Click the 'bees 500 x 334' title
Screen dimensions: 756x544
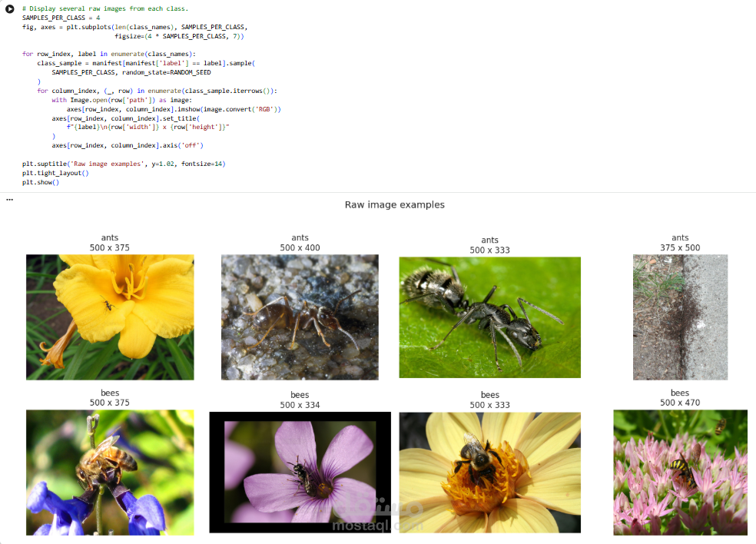pos(300,400)
